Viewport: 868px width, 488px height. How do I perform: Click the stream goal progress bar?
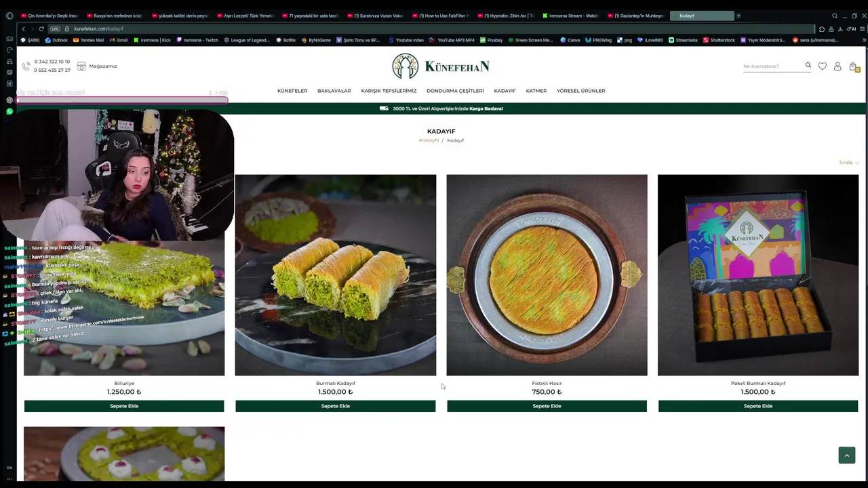point(122,100)
